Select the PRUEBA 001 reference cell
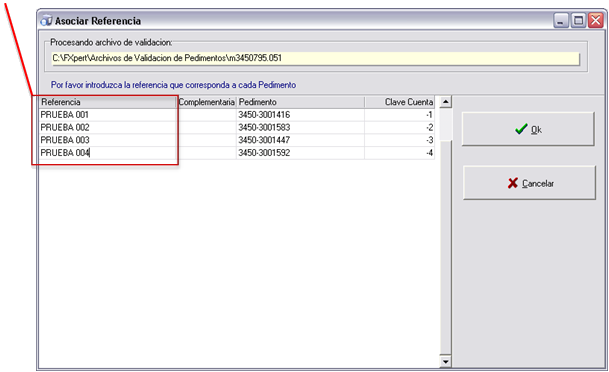Screen dimensions: 609x372 click(108, 115)
